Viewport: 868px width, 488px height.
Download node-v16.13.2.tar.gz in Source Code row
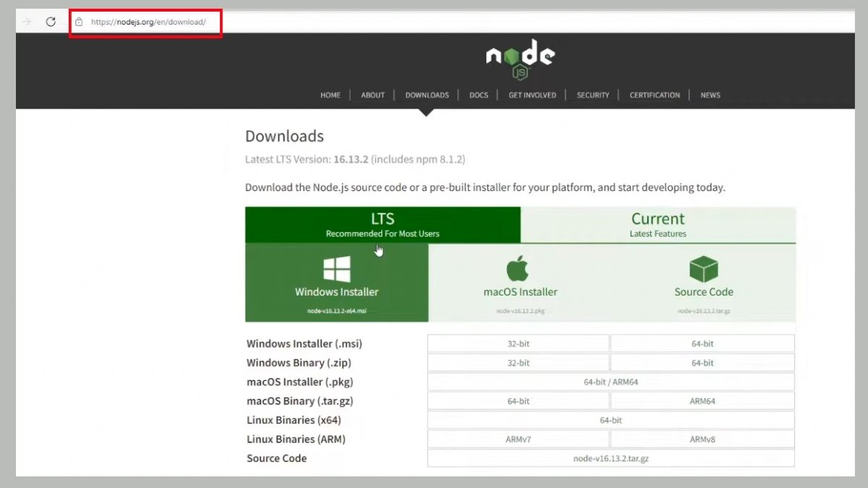(611, 458)
